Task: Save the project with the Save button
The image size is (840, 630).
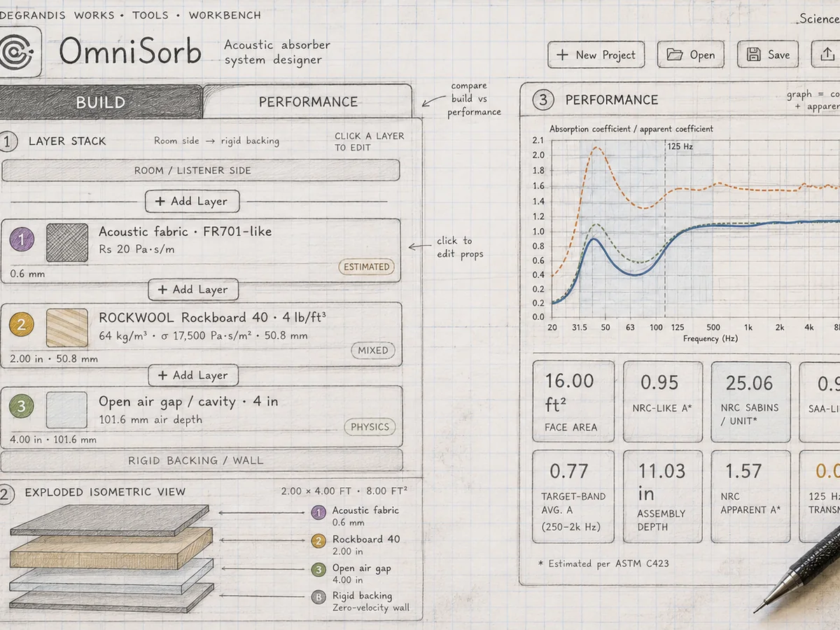Action: (x=768, y=55)
